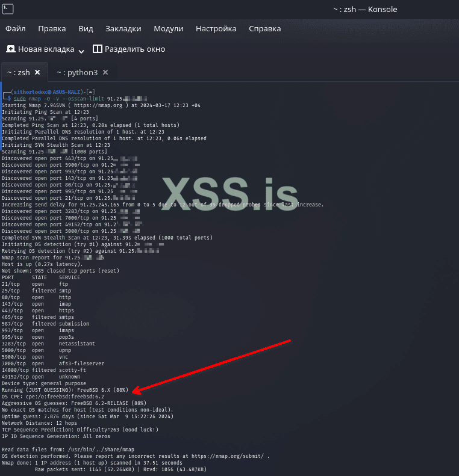Screen dimensions: 459x476
Task: Close the '~ : zsh' tab
Action: pyautogui.click(x=37, y=72)
